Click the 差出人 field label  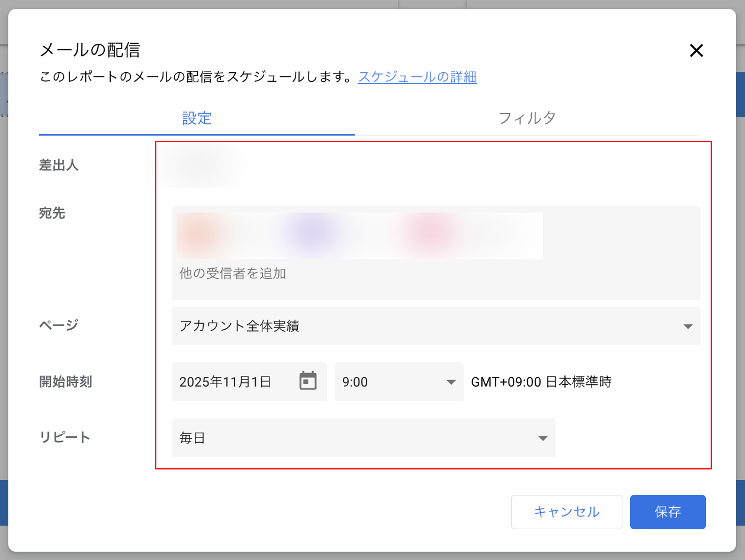pos(59,165)
